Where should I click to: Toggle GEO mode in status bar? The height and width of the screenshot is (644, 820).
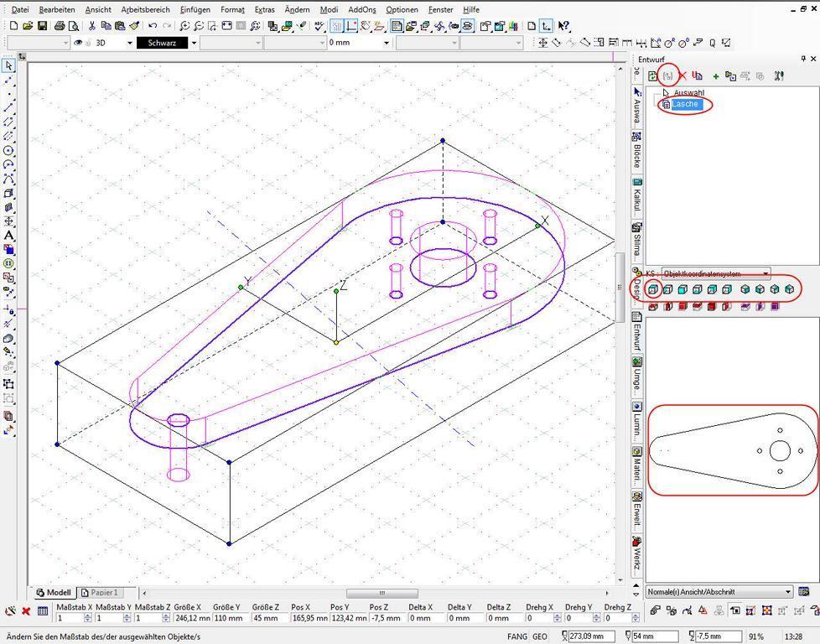540,636
